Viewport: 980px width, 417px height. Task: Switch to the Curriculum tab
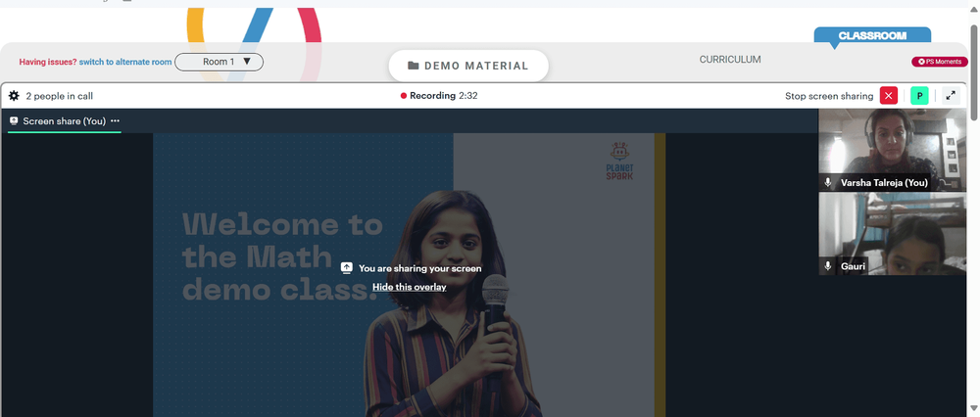(x=730, y=60)
